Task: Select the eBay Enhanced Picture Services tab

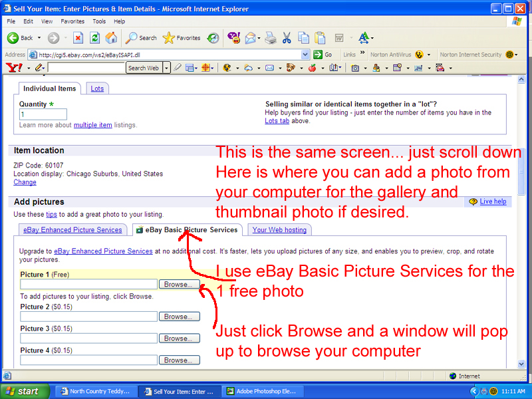Action: click(73, 230)
